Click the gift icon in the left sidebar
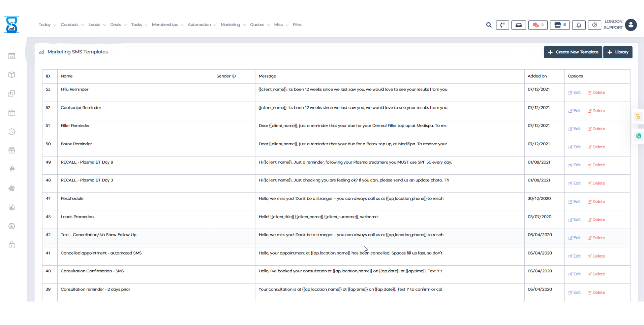644x325 pixels. pyautogui.click(x=11, y=150)
